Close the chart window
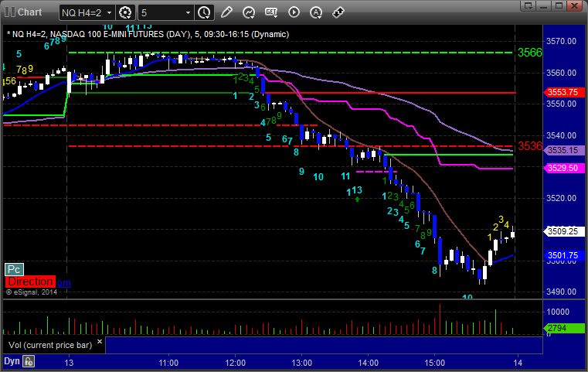Screen dimensions: 588x372 click(575, 5)
